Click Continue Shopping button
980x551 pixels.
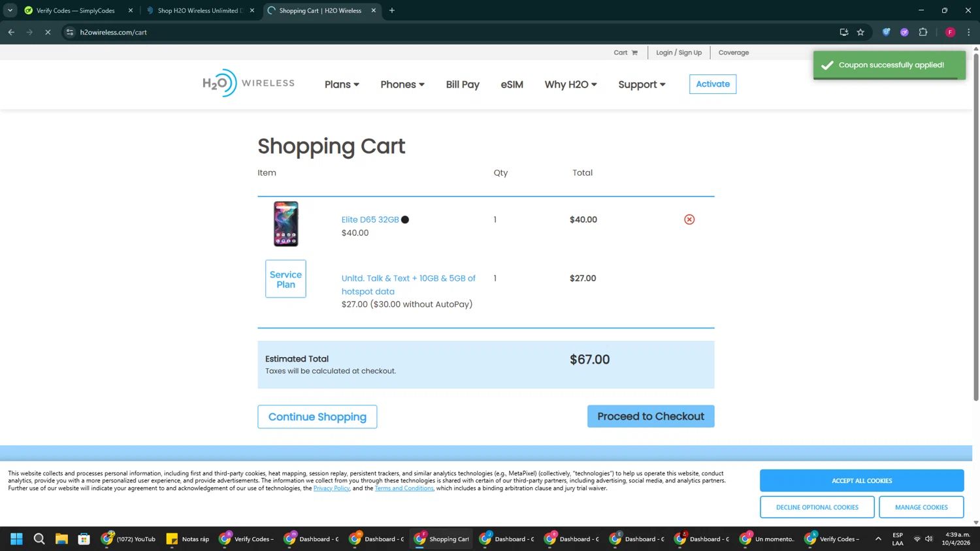[318, 417]
